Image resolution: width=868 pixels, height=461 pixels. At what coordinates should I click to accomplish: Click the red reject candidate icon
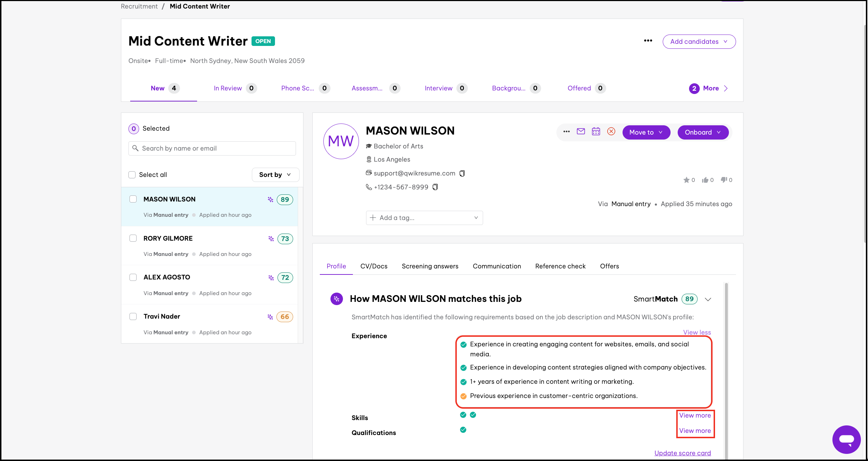click(x=611, y=132)
